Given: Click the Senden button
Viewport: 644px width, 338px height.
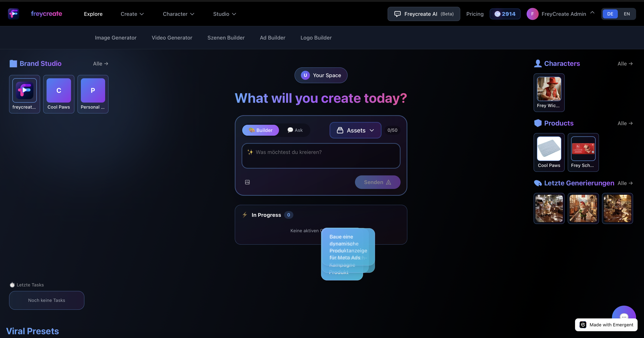Looking at the screenshot, I should (378, 182).
